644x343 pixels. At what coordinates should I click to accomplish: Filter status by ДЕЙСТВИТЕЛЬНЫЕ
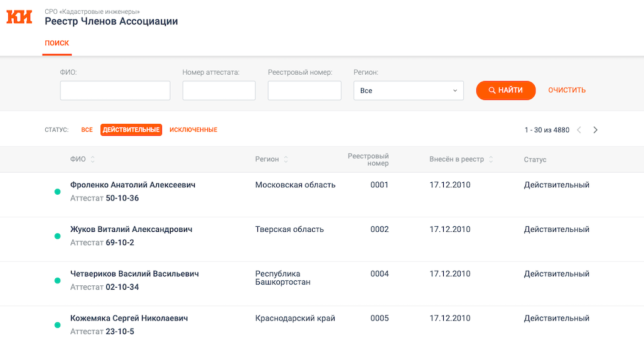tap(131, 130)
